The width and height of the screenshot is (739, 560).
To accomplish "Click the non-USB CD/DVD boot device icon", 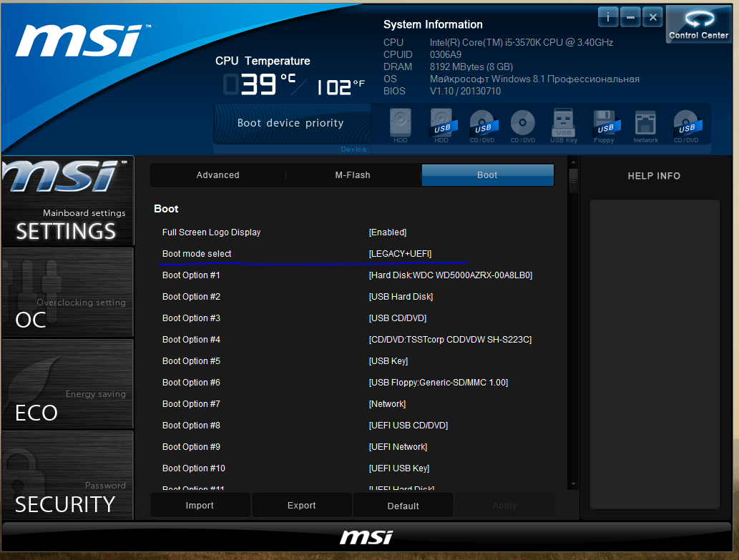I will point(523,123).
